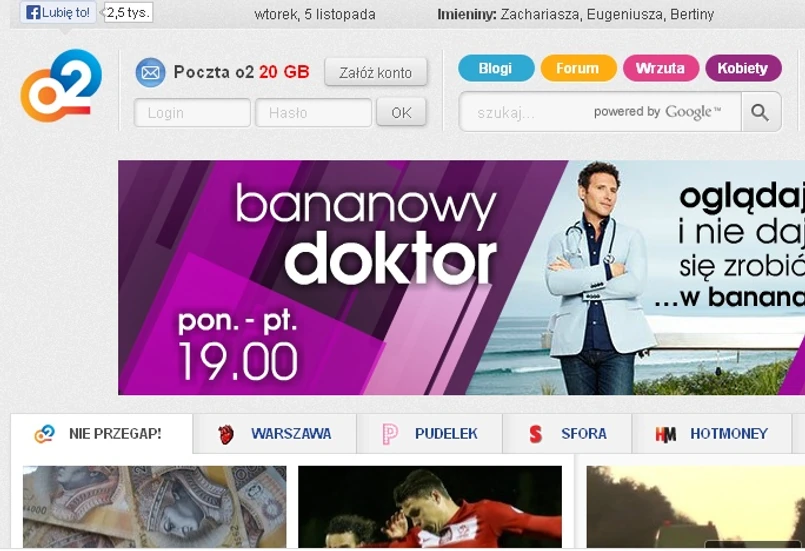Click the Warszawa heart icon
Image resolution: width=805 pixels, height=551 pixels.
point(225,434)
